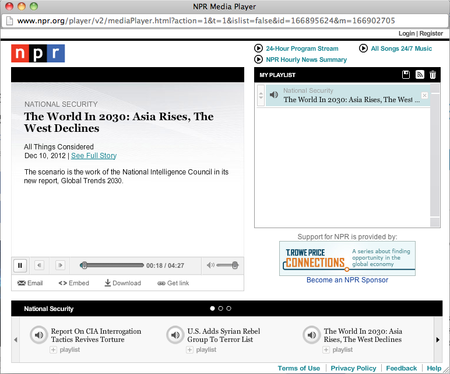Open Terms of Use
This screenshot has height=374, width=450.
pyautogui.click(x=299, y=368)
